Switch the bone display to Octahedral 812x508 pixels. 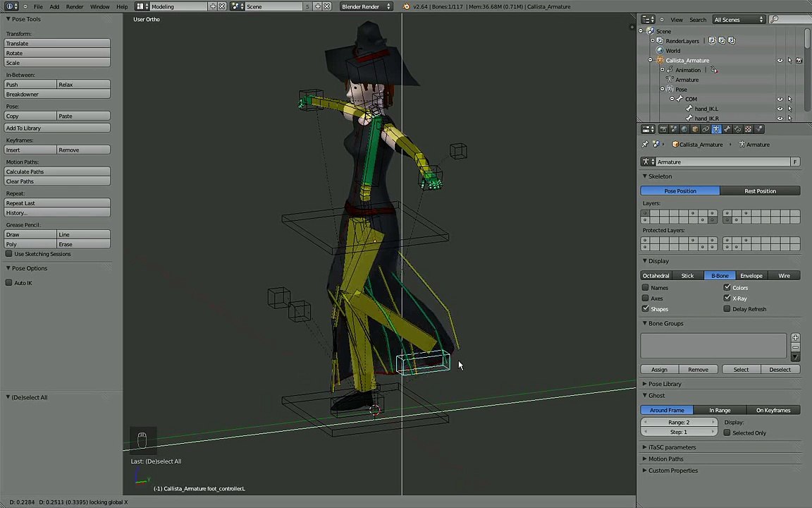pyautogui.click(x=656, y=276)
